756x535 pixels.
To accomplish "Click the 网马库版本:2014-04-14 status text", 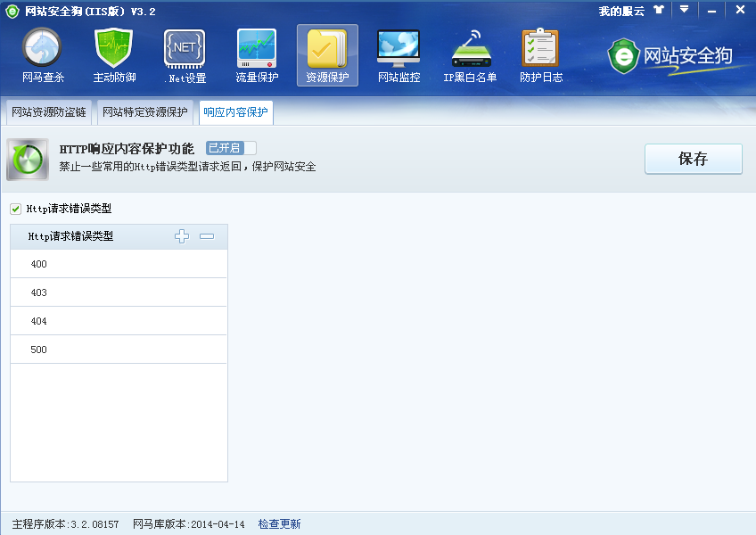I will [188, 524].
